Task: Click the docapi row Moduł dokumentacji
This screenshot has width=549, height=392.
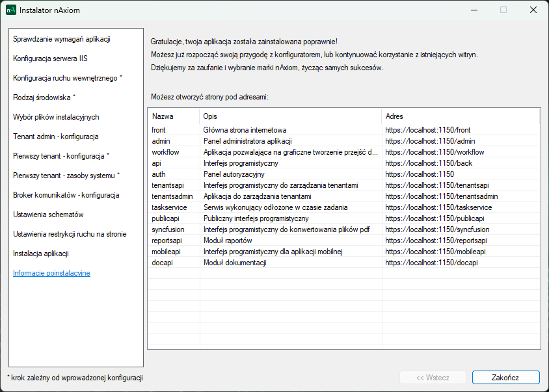Action: [x=235, y=263]
